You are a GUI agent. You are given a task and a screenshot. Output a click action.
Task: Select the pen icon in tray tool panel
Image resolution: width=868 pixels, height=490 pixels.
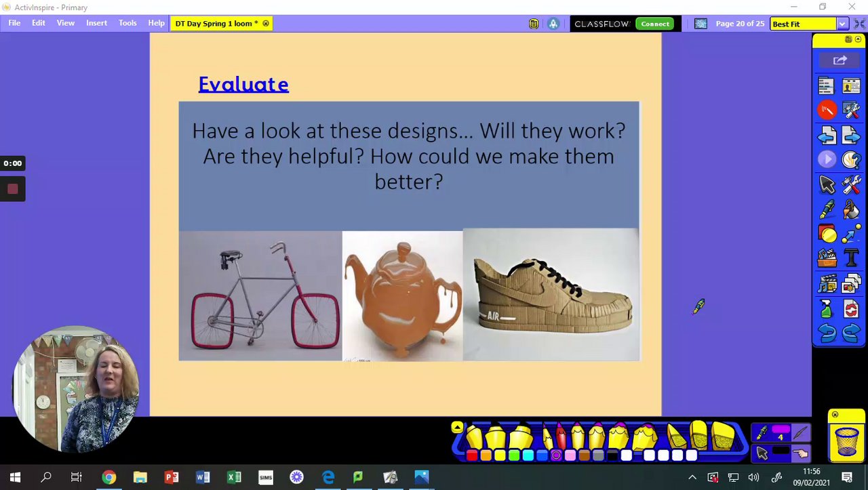762,433
